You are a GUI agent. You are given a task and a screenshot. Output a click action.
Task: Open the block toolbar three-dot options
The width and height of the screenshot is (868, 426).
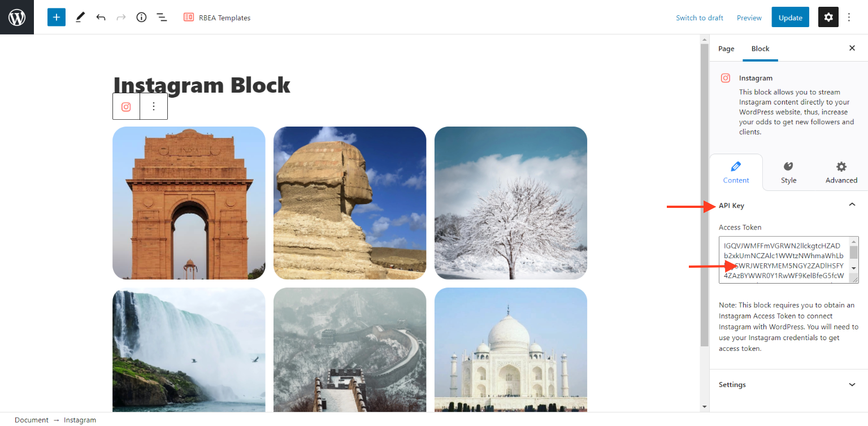154,106
